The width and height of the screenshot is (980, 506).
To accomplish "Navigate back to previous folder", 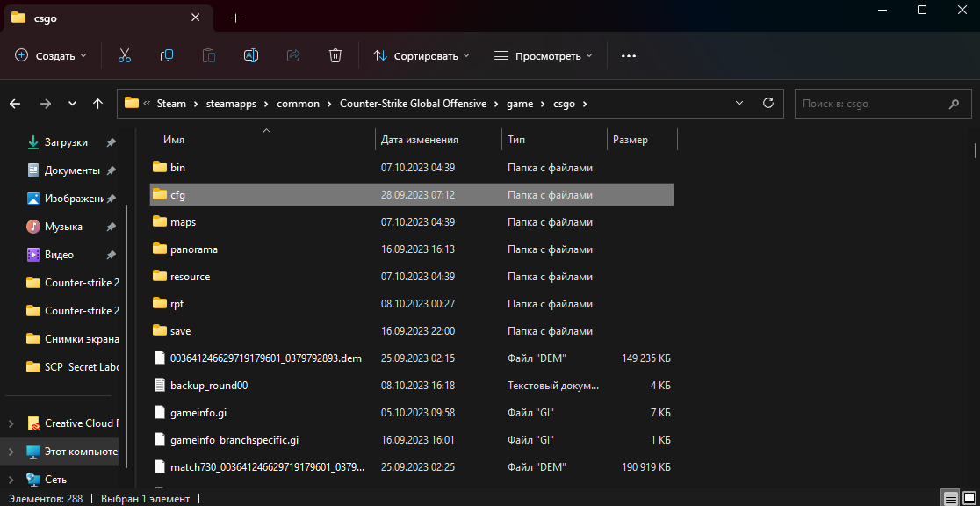I will (x=15, y=104).
